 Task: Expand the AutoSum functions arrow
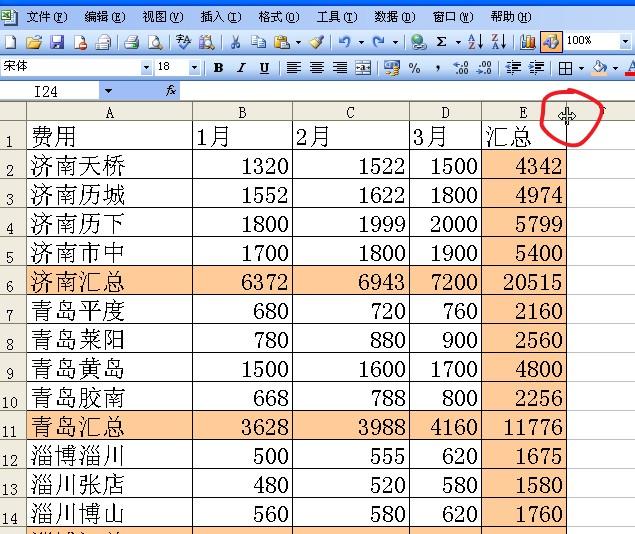(x=458, y=42)
